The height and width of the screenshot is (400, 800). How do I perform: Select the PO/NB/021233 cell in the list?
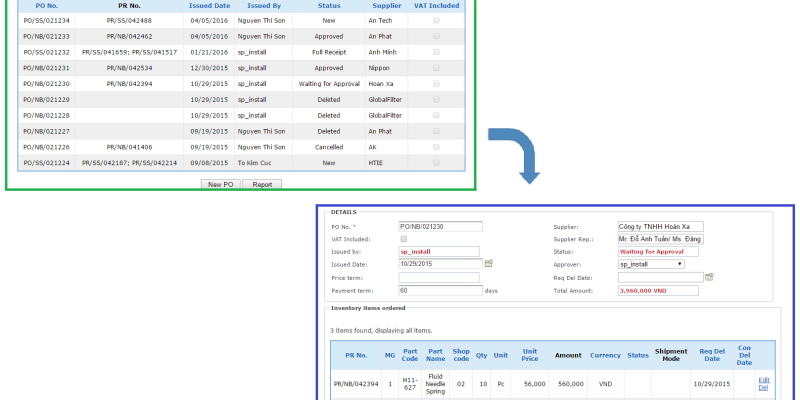click(46, 36)
